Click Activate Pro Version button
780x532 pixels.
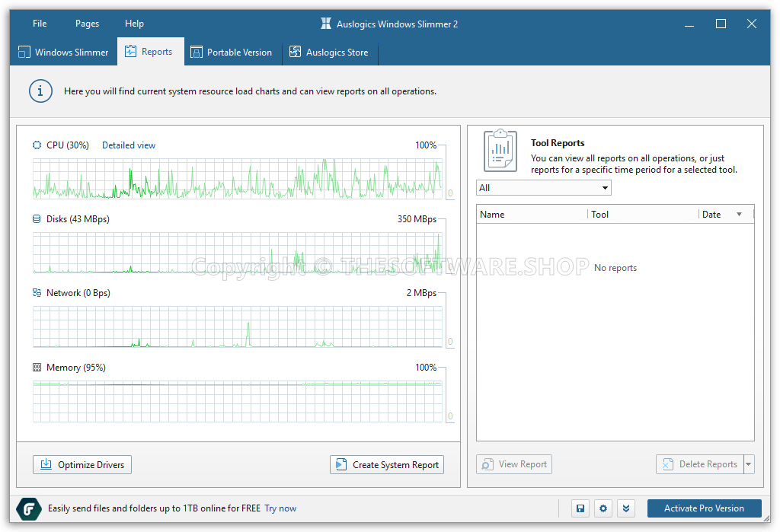click(x=704, y=508)
